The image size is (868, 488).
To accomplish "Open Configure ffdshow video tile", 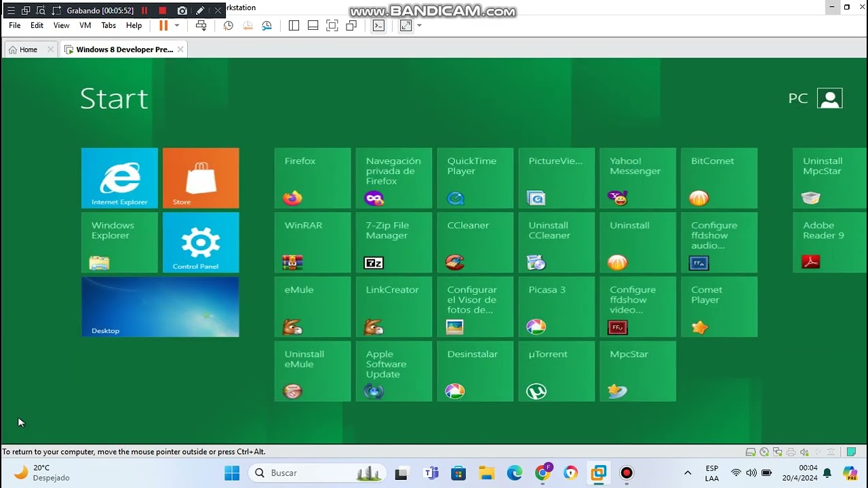I will [638, 306].
